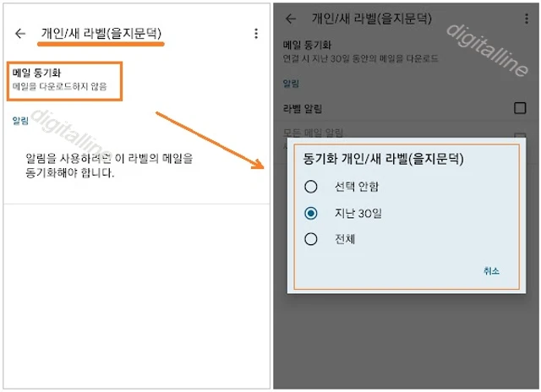The image size is (541, 392).
Task: Click the 알림 section header on left screen
Action: 20,121
